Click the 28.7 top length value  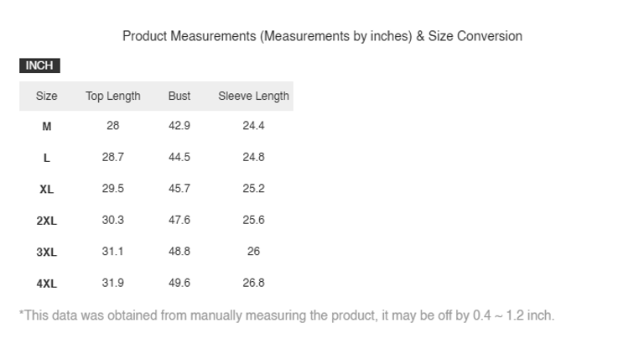113,158
